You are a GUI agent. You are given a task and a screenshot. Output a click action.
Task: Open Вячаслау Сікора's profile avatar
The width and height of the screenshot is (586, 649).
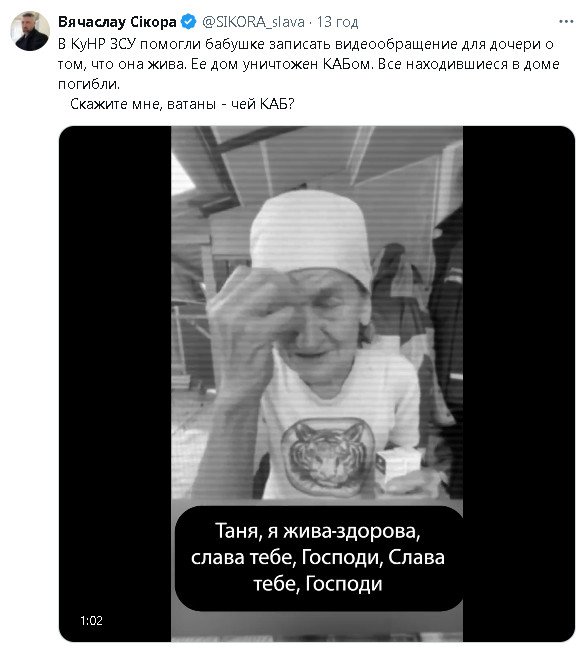coord(30,31)
